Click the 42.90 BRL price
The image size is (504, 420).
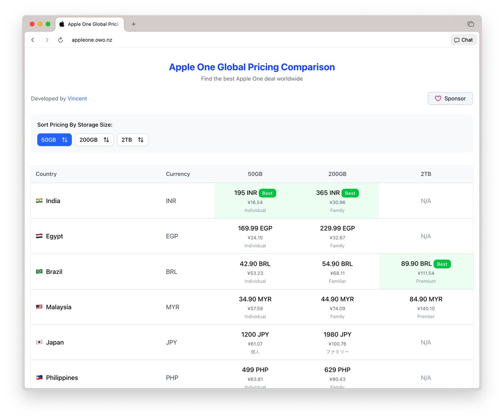pyautogui.click(x=255, y=264)
